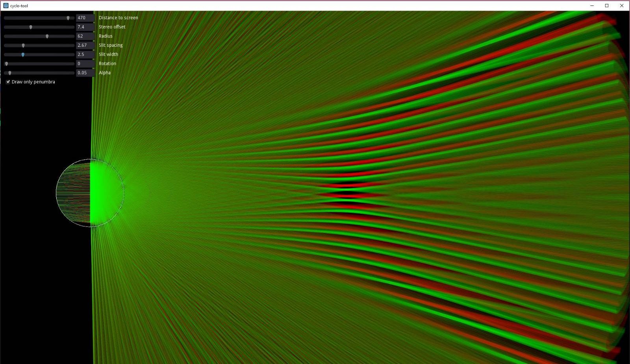630x364 pixels.
Task: Click the Distance to screen slider handle
Action: coord(68,18)
